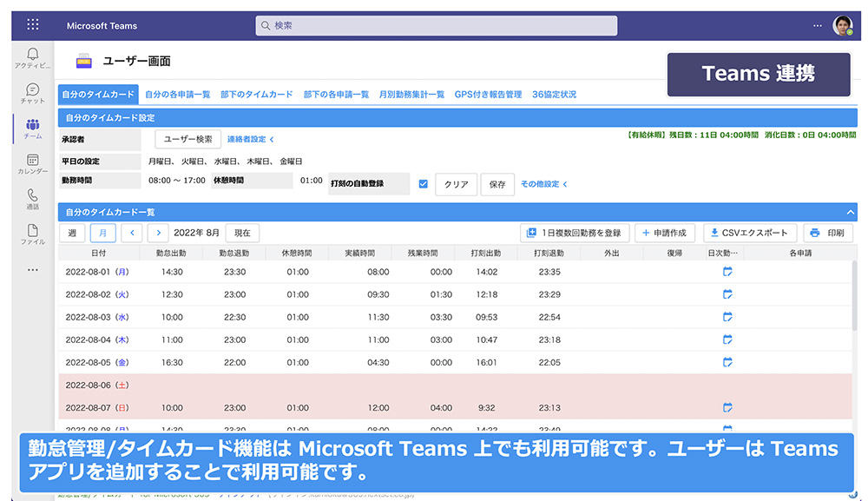Switch to the 部下のタイムカード tab
This screenshot has height=501, width=868.
tap(257, 95)
